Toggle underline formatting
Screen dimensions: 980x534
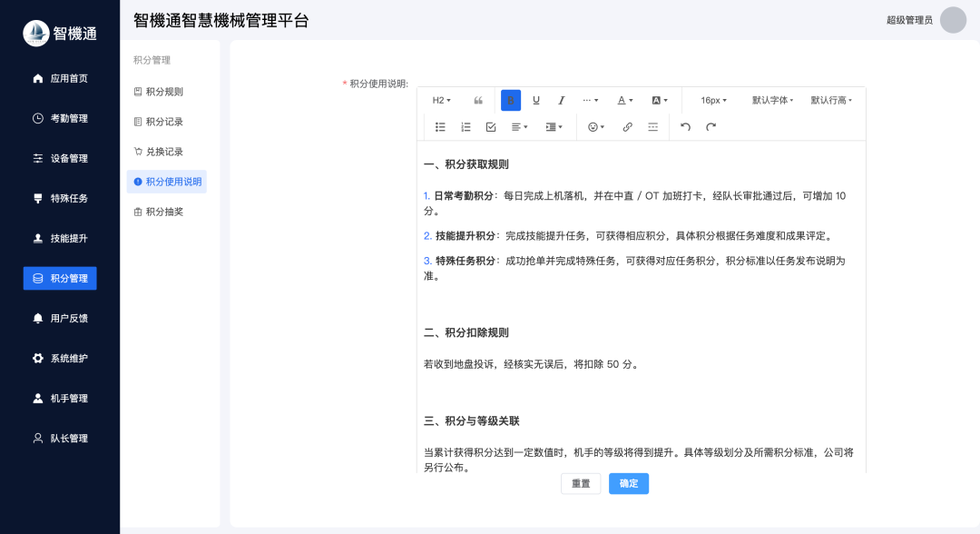point(535,100)
